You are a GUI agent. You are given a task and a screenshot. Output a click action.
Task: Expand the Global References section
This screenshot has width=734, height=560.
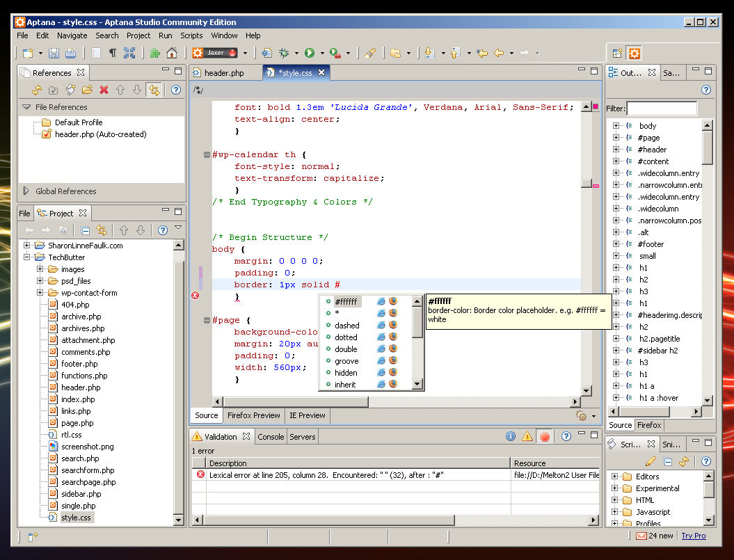(26, 191)
